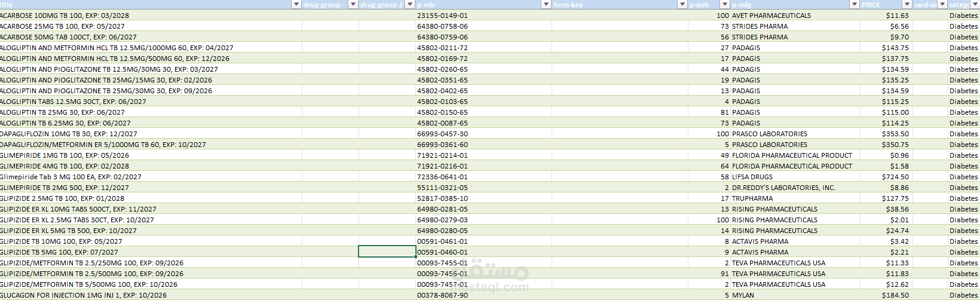Screen dimensions: 980x300
Task: Select the ACARBOSE 100MG TB 100 title cell
Action: tap(151, 16)
